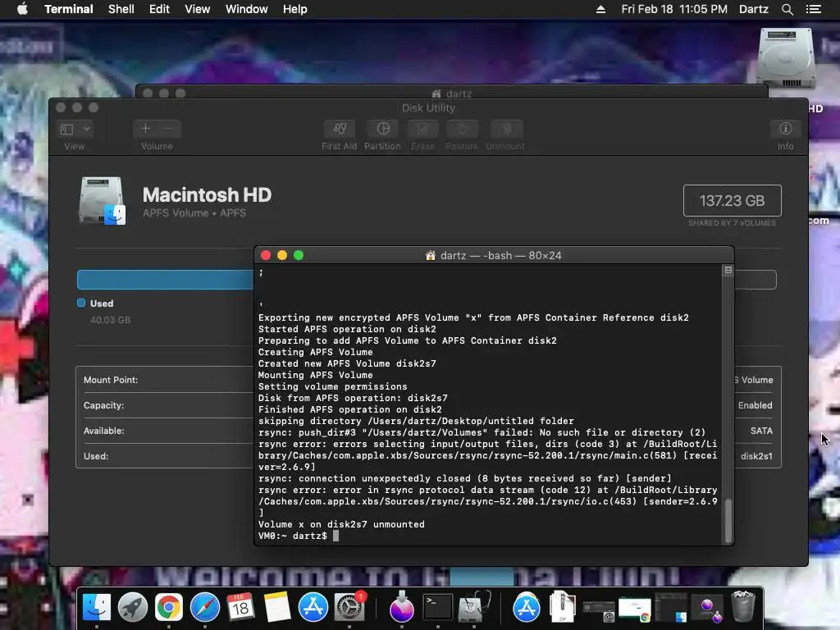Click 'disk2s1' device value
The width and height of the screenshot is (840, 630).
click(x=756, y=456)
